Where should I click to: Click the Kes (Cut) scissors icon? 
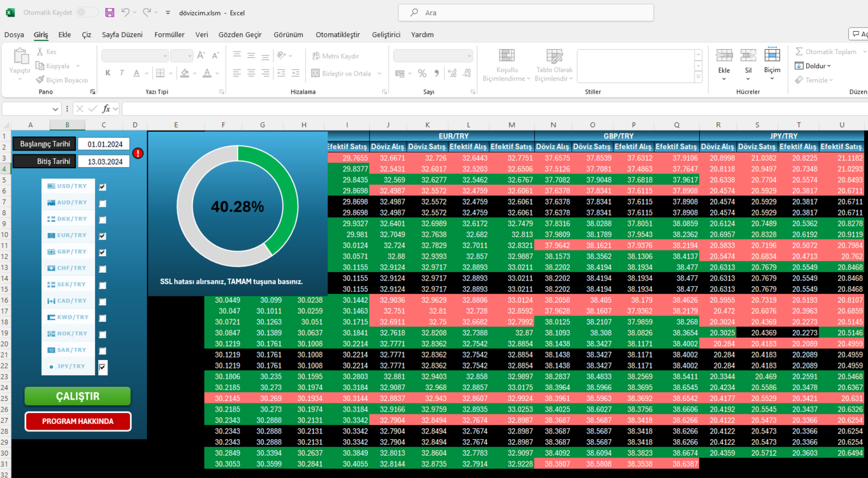(x=40, y=52)
